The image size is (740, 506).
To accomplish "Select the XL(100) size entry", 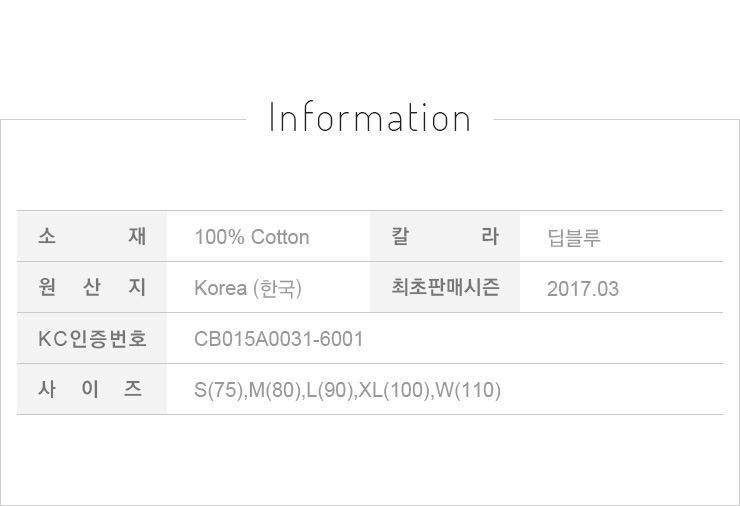I will point(394,390).
